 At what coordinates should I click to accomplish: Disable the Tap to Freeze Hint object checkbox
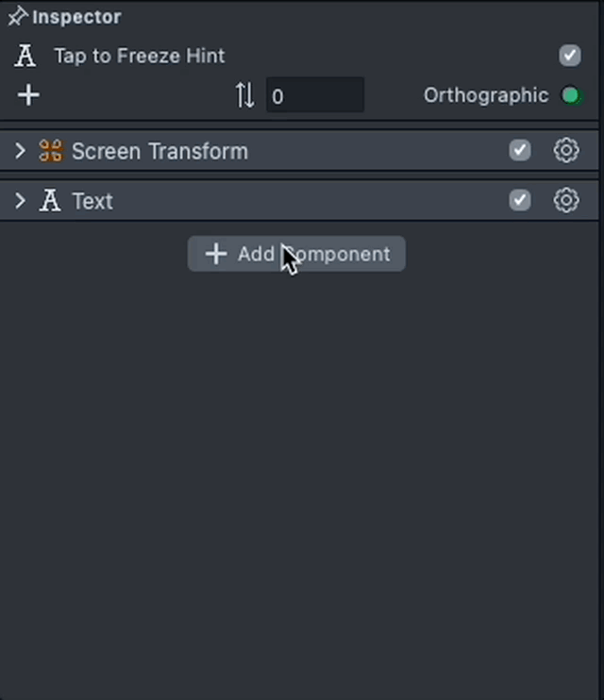(569, 55)
